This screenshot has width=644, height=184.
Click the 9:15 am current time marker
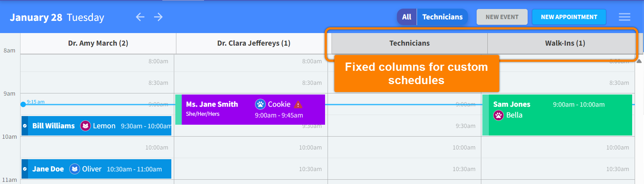[23, 104]
